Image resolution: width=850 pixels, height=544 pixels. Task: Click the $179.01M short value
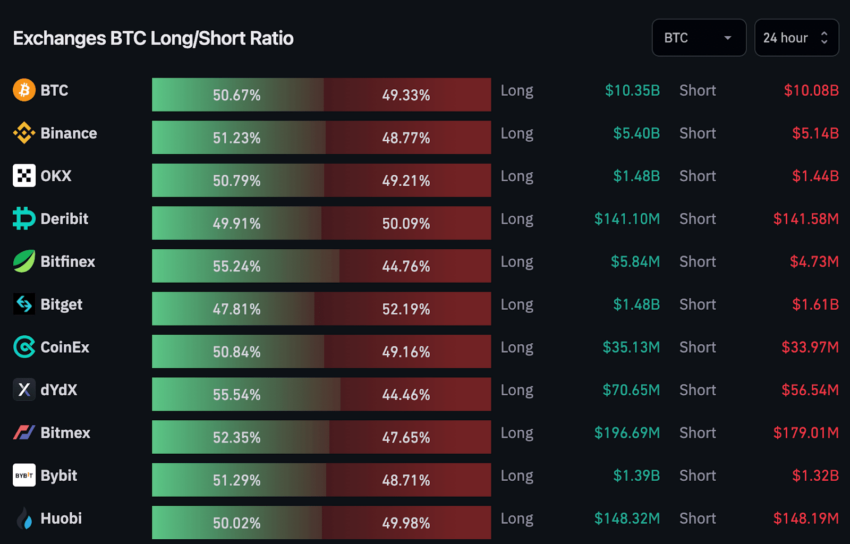tap(806, 433)
